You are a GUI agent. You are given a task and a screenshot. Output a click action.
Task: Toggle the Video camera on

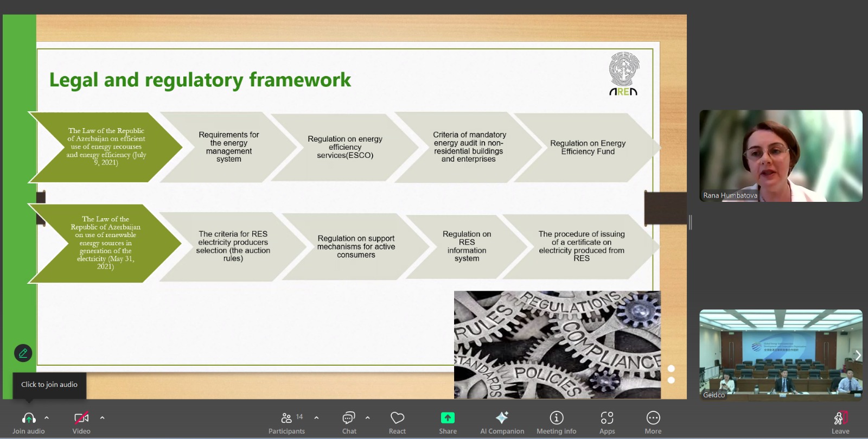[81, 418]
